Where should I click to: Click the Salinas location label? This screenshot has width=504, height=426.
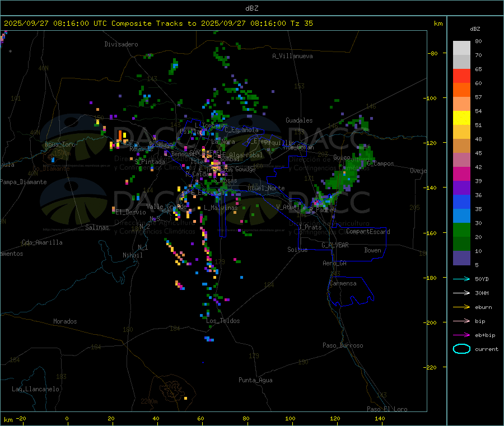[x=97, y=227]
